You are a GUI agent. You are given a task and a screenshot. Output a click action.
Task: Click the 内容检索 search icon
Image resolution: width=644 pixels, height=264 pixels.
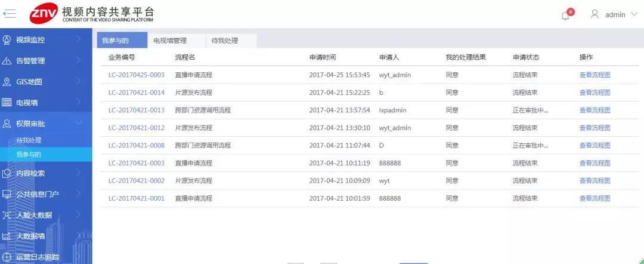coord(7,173)
